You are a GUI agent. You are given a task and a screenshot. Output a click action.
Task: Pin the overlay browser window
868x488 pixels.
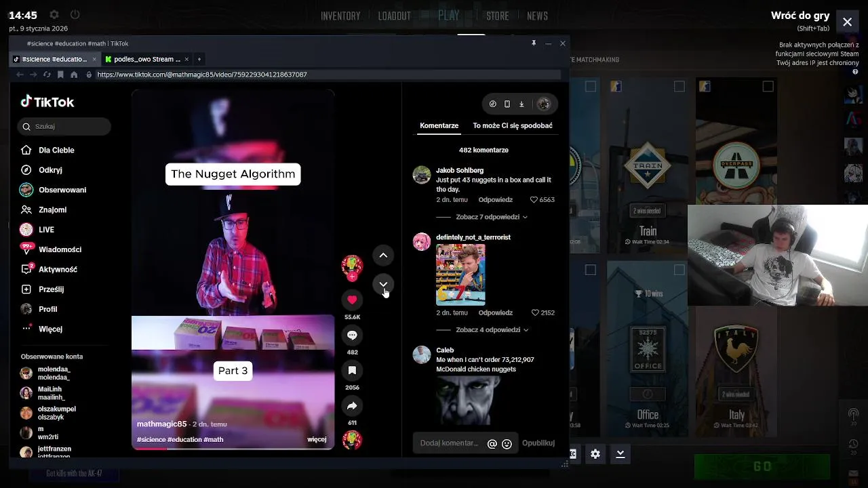point(534,43)
